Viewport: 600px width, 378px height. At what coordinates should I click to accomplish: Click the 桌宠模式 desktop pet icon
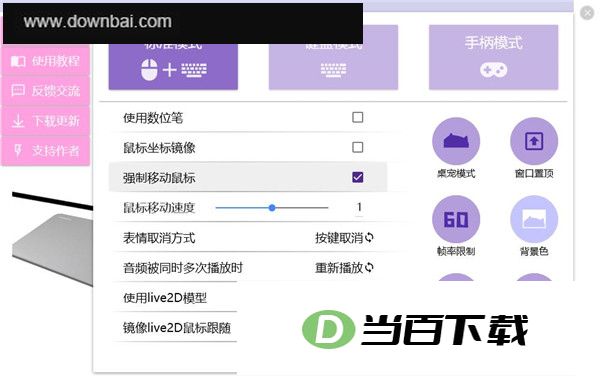[456, 141]
